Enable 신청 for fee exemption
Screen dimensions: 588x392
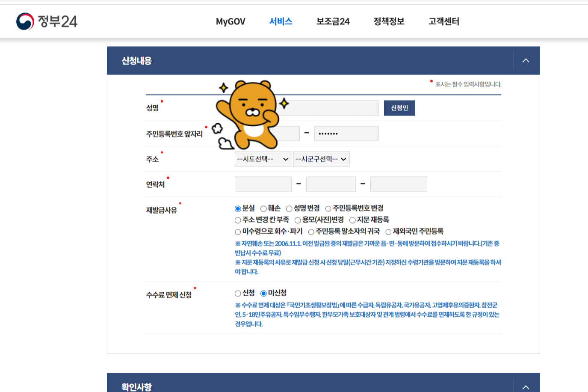[x=237, y=294]
